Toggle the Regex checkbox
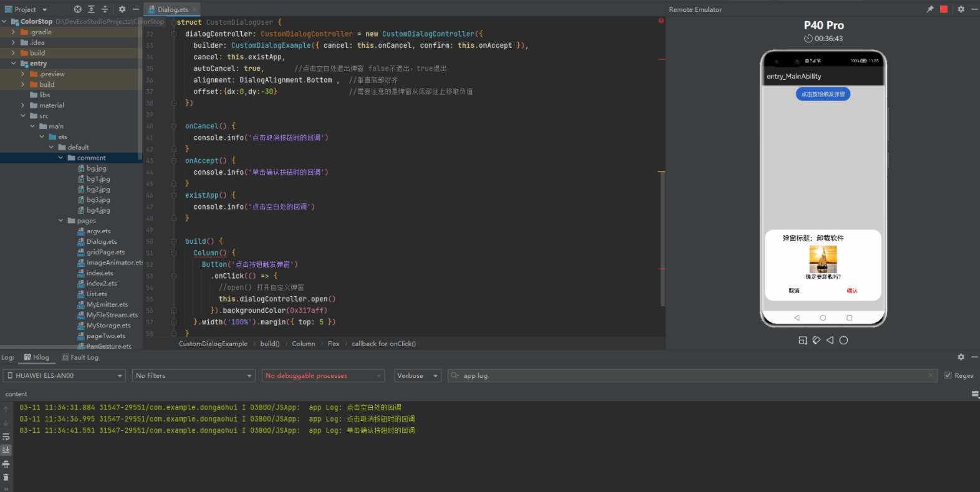 coord(948,375)
